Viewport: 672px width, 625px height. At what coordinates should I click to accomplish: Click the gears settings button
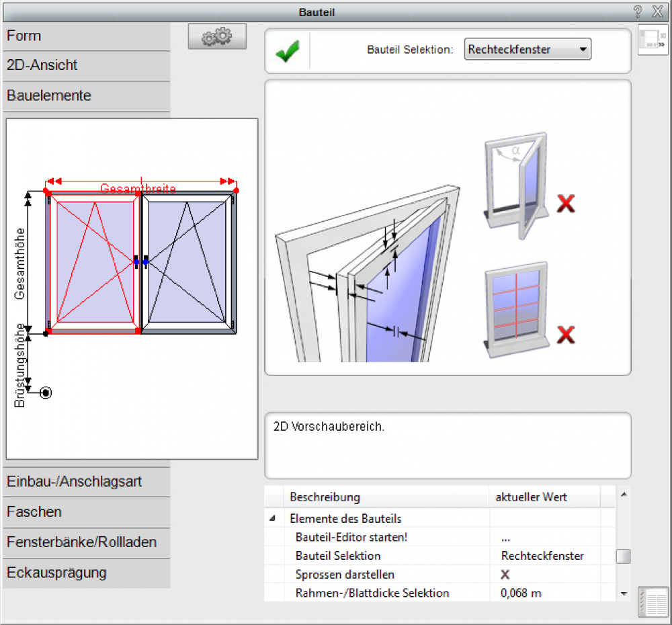click(x=217, y=37)
